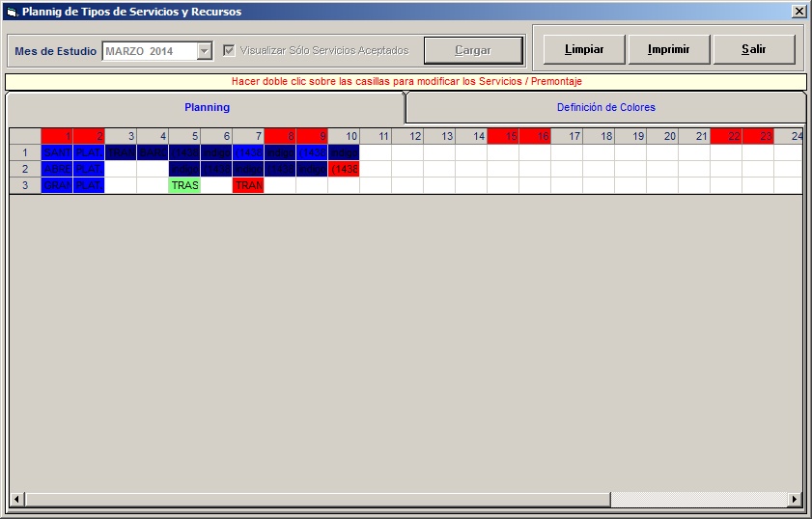Screen dimensions: 812x519
Task: Select the red (1438 cell under day 10
Action: (x=344, y=169)
